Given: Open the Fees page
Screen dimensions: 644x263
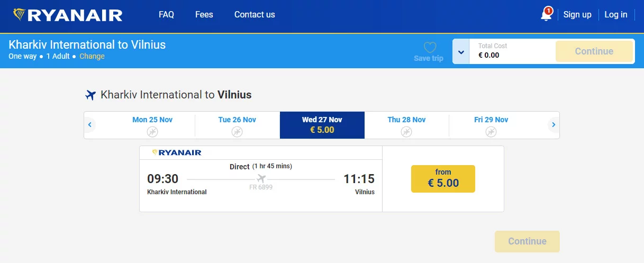Looking at the screenshot, I should [x=204, y=15].
